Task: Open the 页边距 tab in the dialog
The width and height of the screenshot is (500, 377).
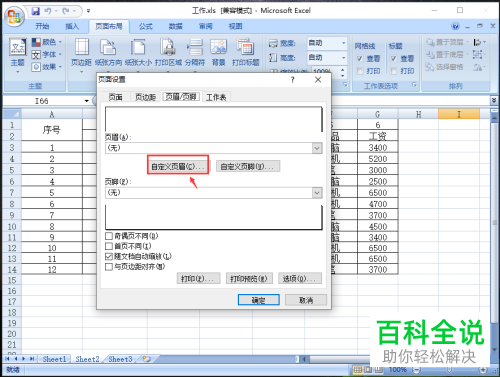Action: [x=145, y=97]
